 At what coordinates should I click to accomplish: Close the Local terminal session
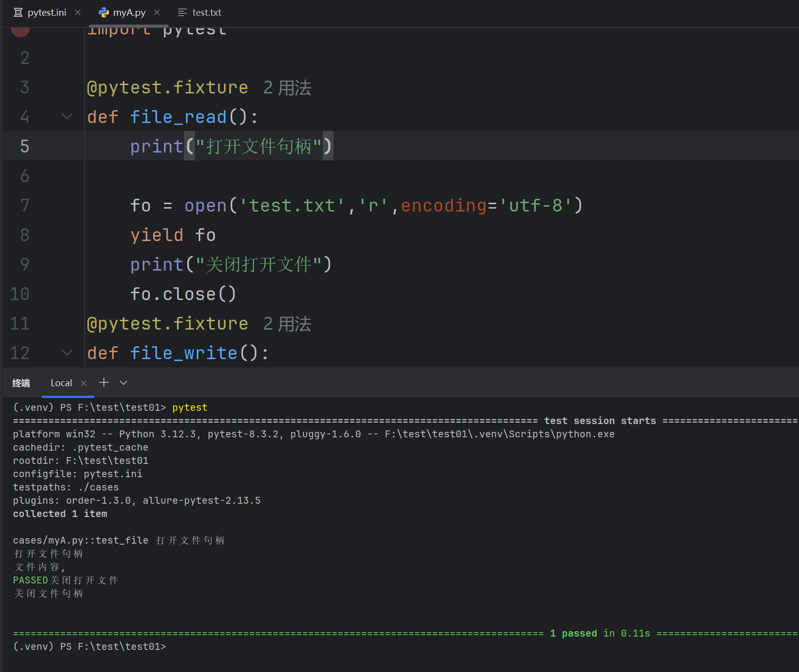tap(84, 383)
